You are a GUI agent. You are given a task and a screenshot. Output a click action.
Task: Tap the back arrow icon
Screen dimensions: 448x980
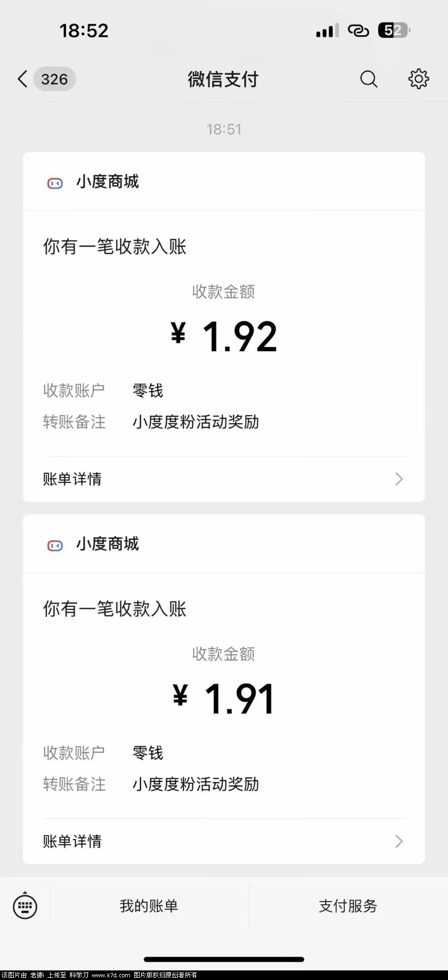[22, 79]
